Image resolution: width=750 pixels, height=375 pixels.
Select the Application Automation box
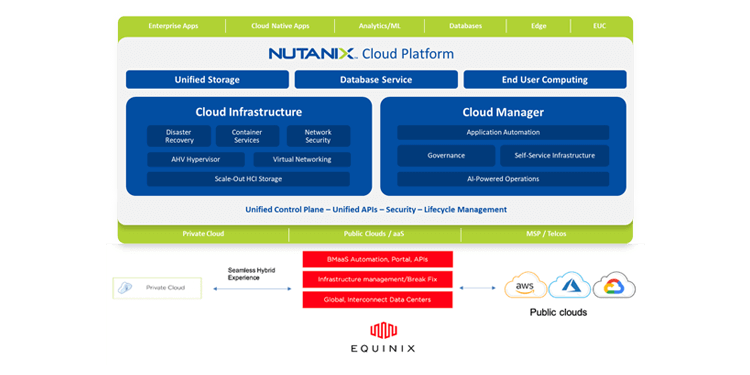coord(503,132)
